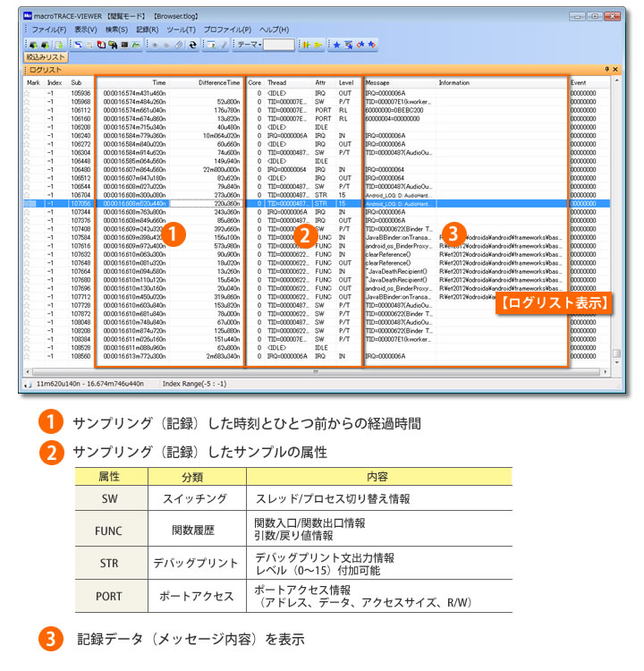Click the binoculars search toolbar icon
The height and width of the screenshot is (671, 644).
(x=113, y=45)
